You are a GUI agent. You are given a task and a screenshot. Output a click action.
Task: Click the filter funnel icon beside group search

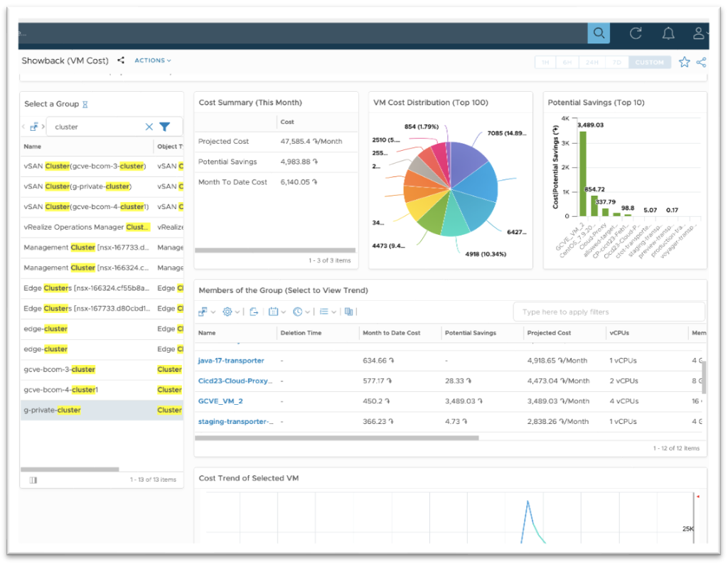165,127
